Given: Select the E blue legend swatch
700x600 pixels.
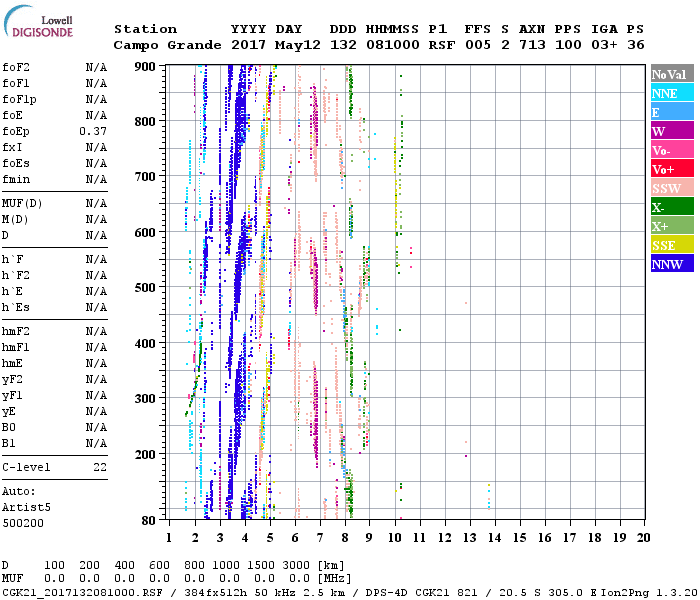Looking at the screenshot, I should 672,112.
